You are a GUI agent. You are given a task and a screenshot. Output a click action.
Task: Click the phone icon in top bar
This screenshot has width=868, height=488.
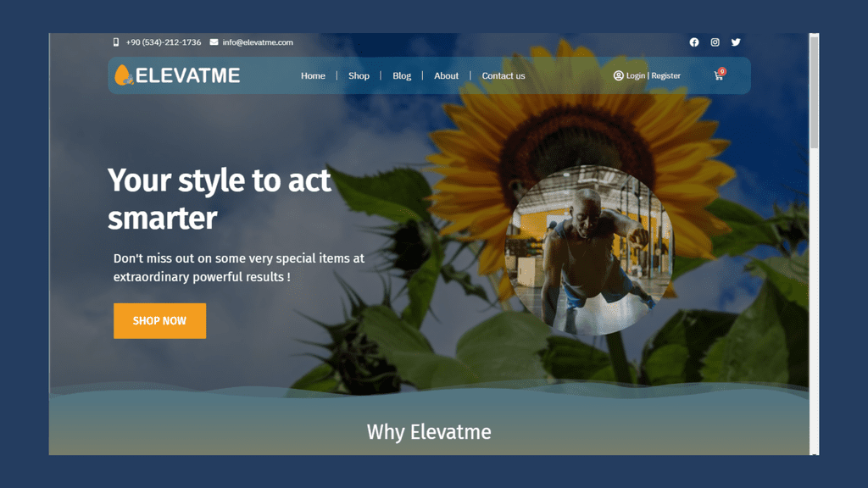[x=115, y=42]
